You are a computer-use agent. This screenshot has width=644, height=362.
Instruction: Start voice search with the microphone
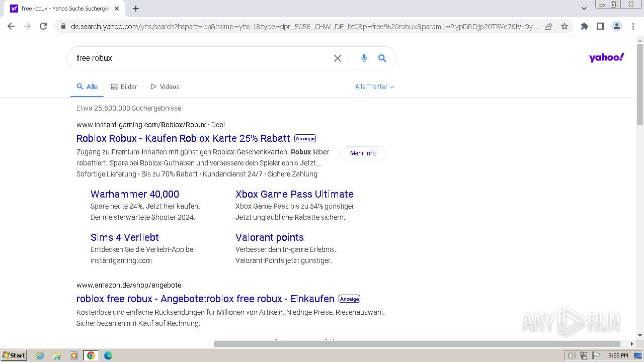(364, 58)
